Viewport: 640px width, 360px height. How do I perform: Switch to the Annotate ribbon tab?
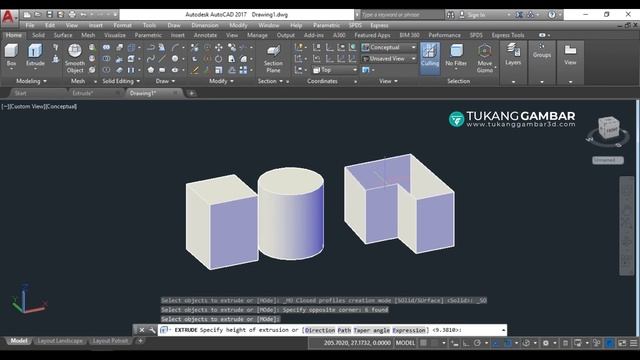point(205,36)
